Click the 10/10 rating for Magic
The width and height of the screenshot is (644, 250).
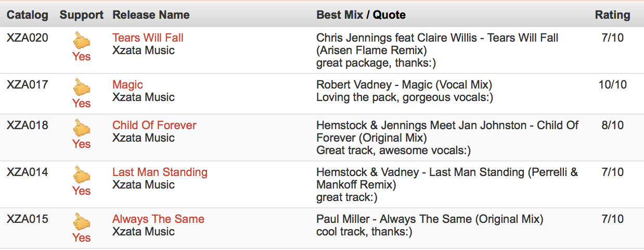[x=613, y=84]
